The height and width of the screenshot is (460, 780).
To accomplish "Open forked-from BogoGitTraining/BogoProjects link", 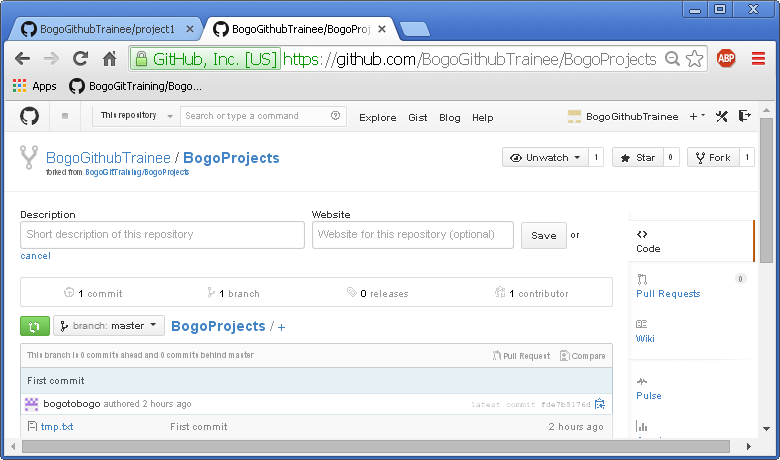I will coord(137,172).
